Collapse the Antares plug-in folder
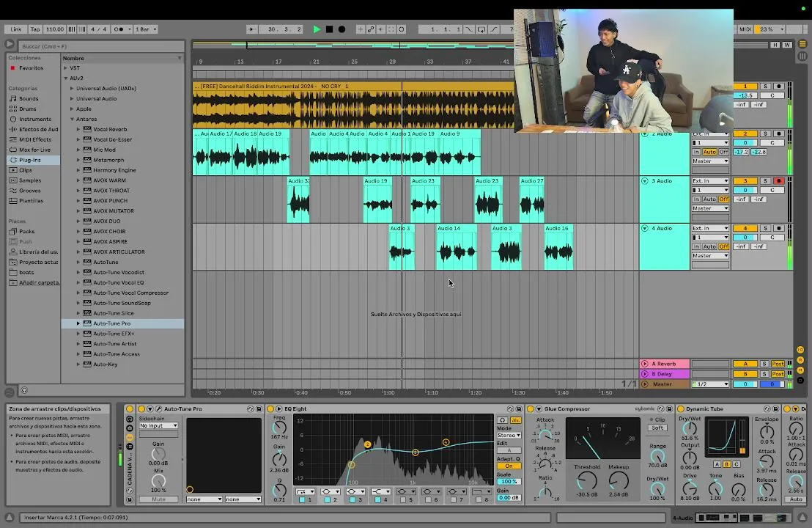The image size is (812, 528). click(x=72, y=120)
